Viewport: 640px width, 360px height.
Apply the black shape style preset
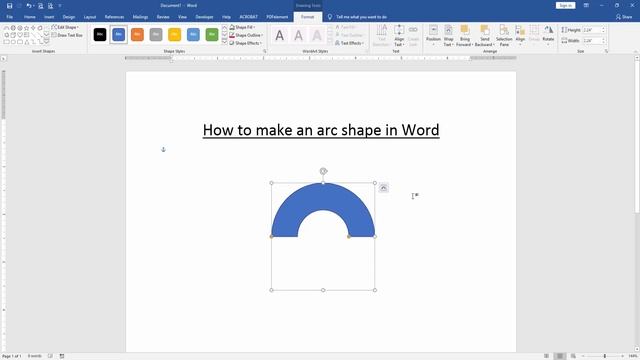click(x=100, y=35)
